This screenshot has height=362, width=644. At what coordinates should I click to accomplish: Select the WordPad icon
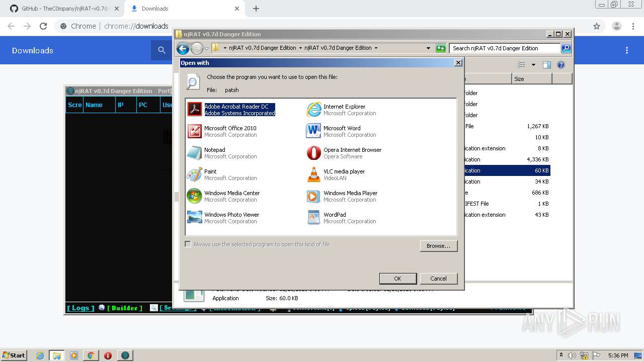[x=313, y=218]
